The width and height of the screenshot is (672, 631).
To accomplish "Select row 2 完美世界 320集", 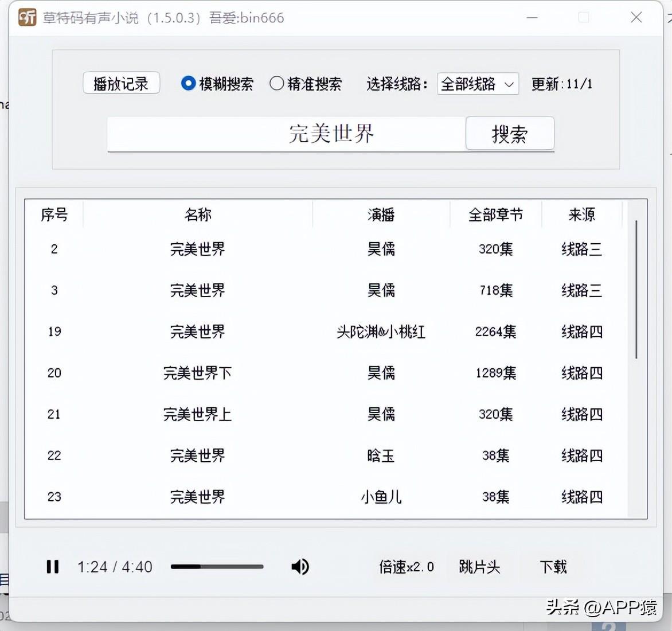I will click(x=326, y=248).
